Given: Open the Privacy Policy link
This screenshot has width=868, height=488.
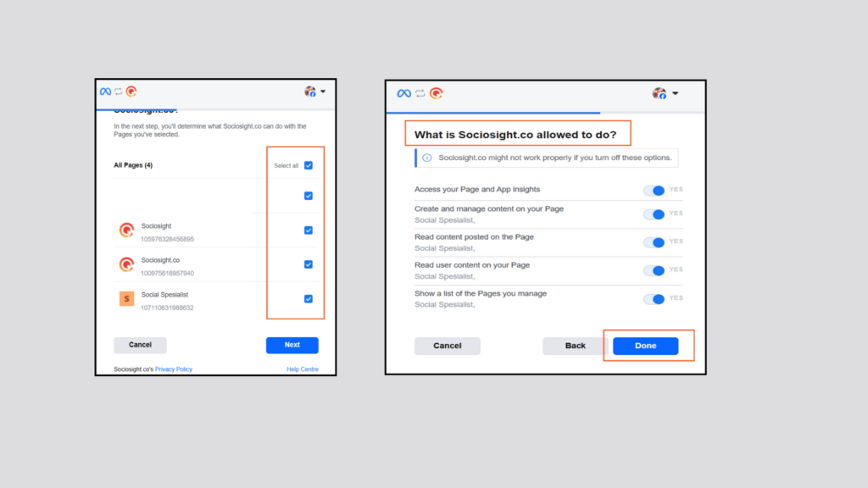Looking at the screenshot, I should [173, 369].
